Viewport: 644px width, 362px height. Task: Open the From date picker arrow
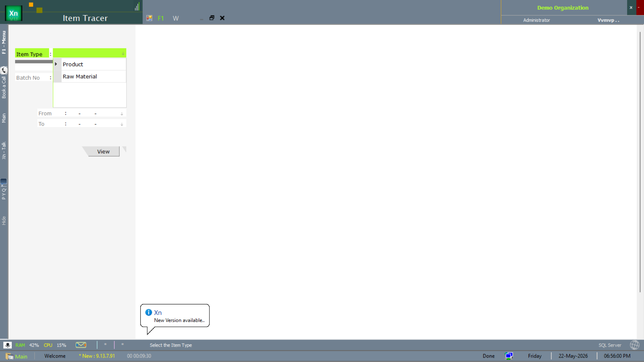[x=122, y=114]
